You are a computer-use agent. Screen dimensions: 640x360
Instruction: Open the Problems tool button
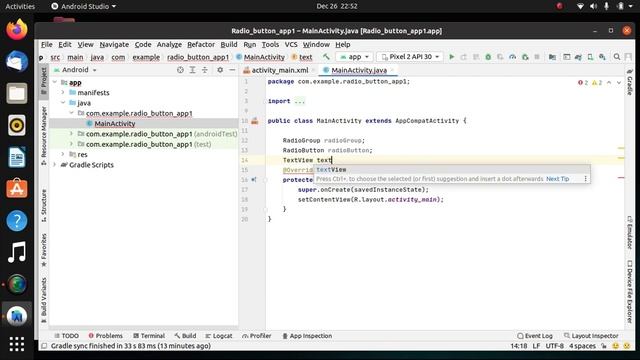point(105,336)
